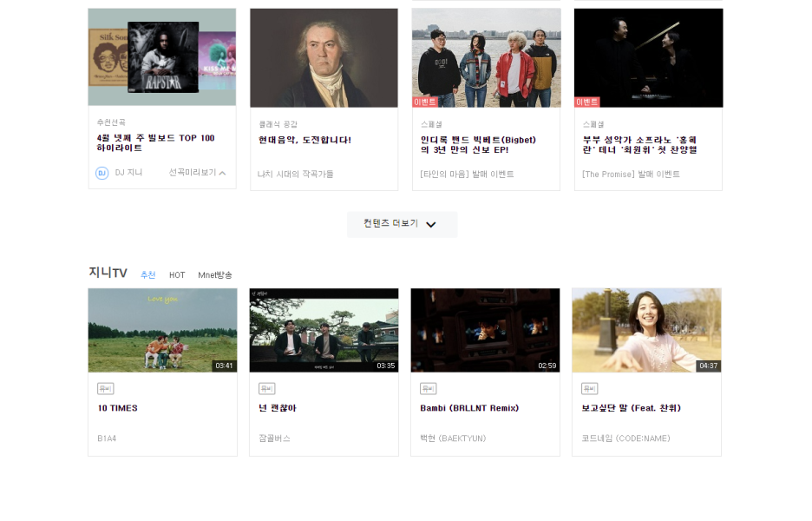812x521 pixels.
Task: Click the DJ 지니 name link
Action: 128,173
